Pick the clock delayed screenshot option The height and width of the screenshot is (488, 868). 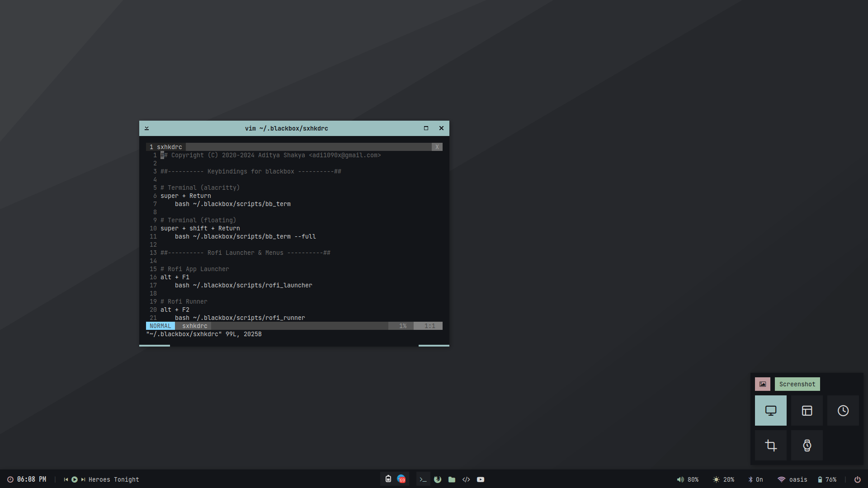[843, 410]
